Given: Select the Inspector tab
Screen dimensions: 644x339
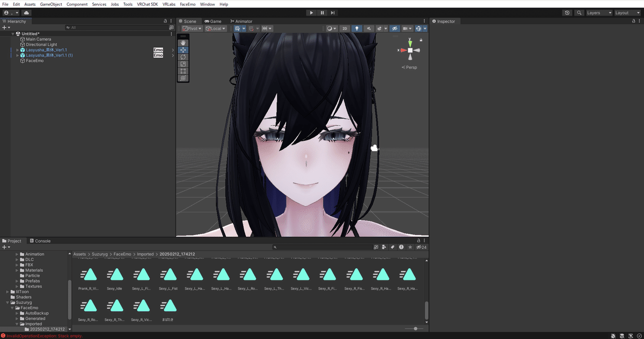Looking at the screenshot, I should click(443, 21).
